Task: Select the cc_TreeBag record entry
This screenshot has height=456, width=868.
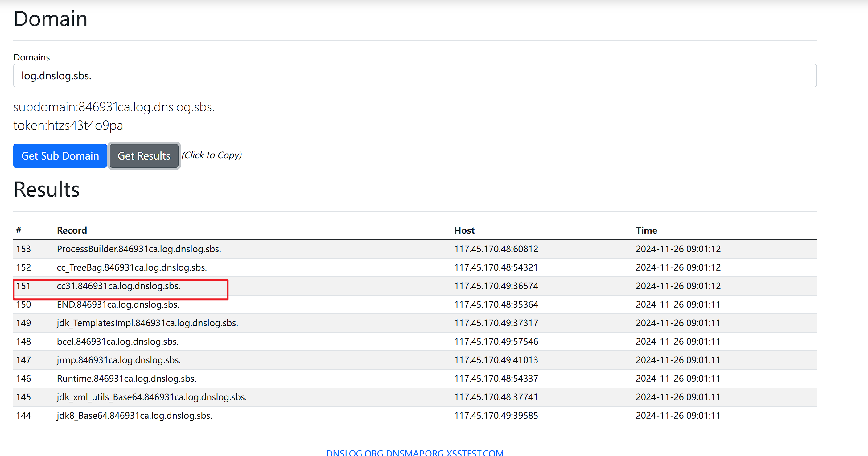Action: 132,267
